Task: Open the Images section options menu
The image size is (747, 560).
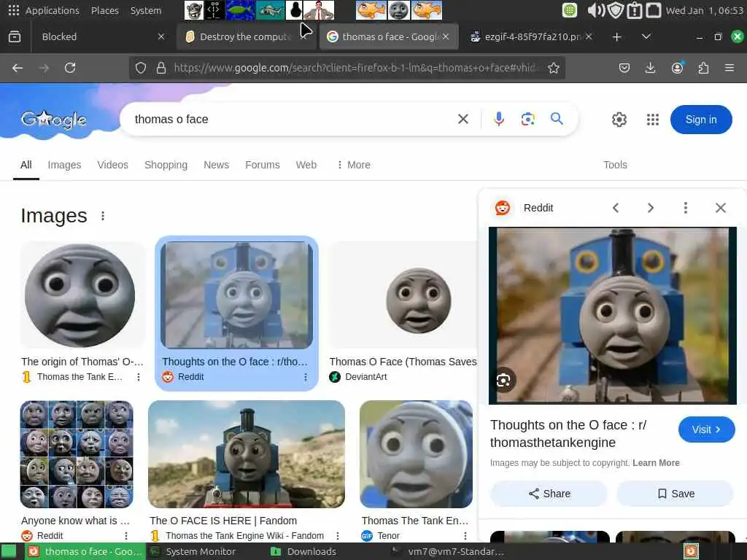Action: 102,216
